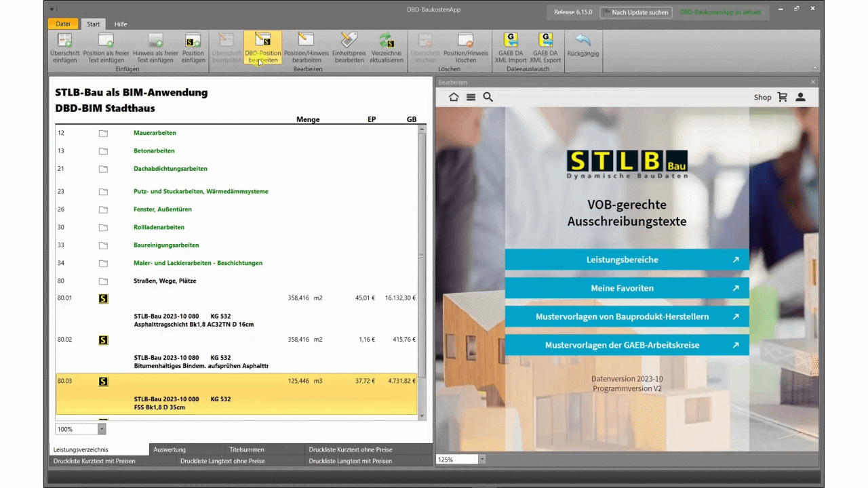This screenshot has height=488, width=868.
Task: Click STLB icon of position 80.03
Action: pos(103,382)
